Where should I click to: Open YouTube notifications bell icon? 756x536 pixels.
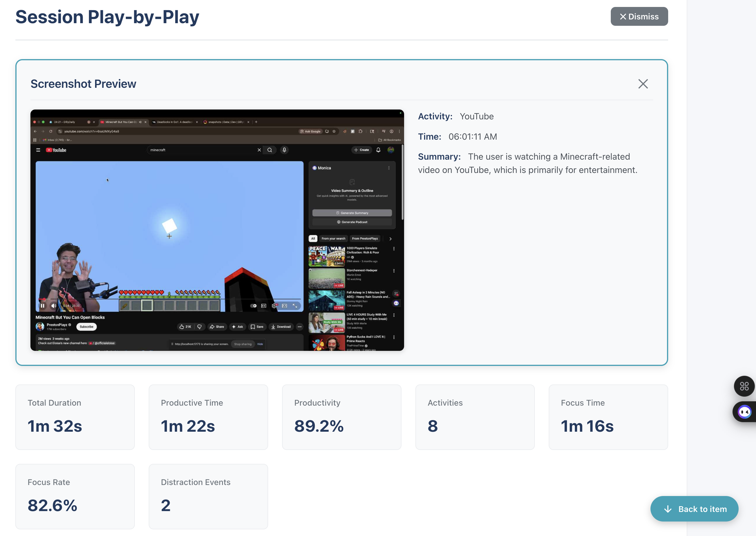378,150
